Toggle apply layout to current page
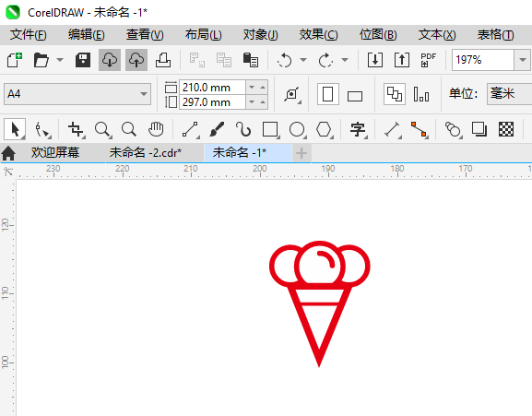 pyautogui.click(x=421, y=94)
